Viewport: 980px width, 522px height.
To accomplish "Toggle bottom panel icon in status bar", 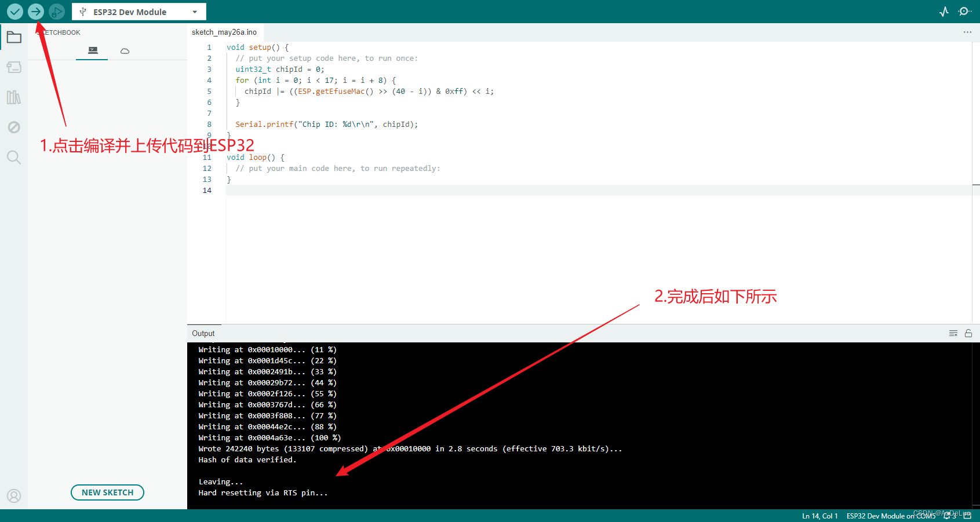I will click(x=967, y=516).
